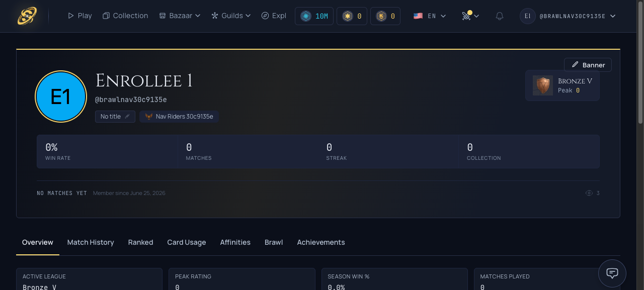This screenshot has width=644, height=290.
Task: Open the chat support bubble
Action: click(x=612, y=273)
